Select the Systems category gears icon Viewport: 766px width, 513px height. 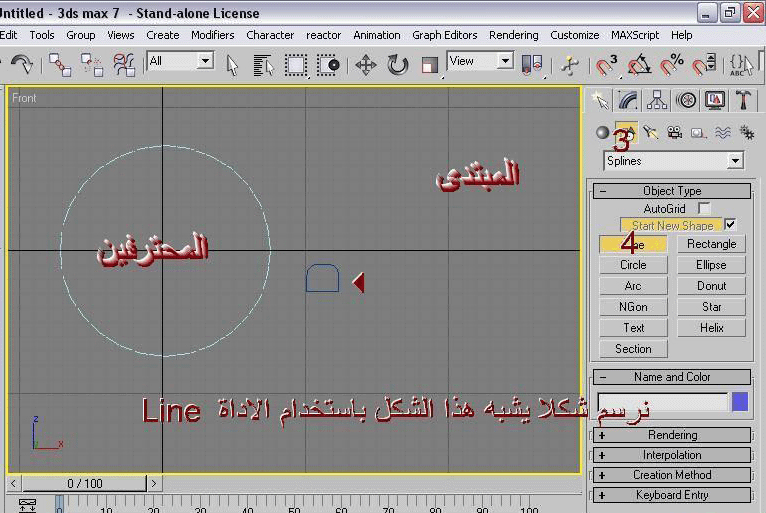(746, 132)
